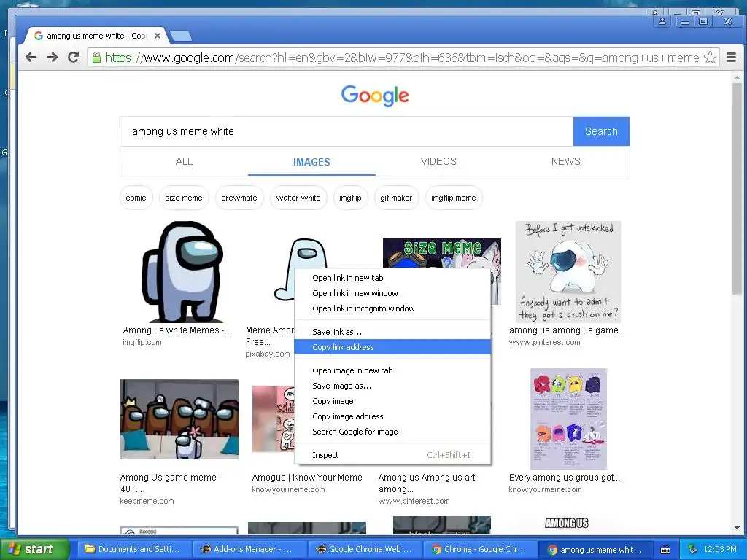Filter by the comic chip
The width and height of the screenshot is (747, 560).
tap(136, 198)
